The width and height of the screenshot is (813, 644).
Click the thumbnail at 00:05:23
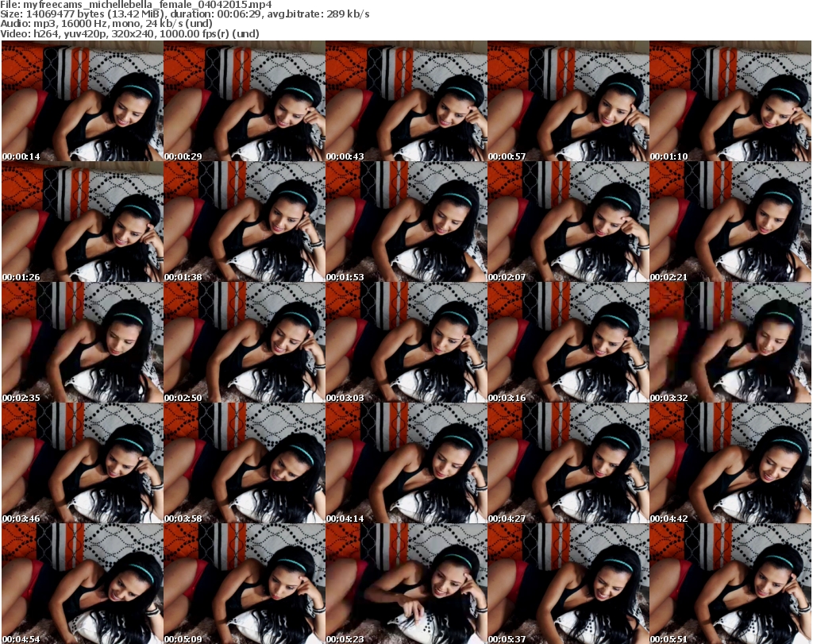point(406,584)
